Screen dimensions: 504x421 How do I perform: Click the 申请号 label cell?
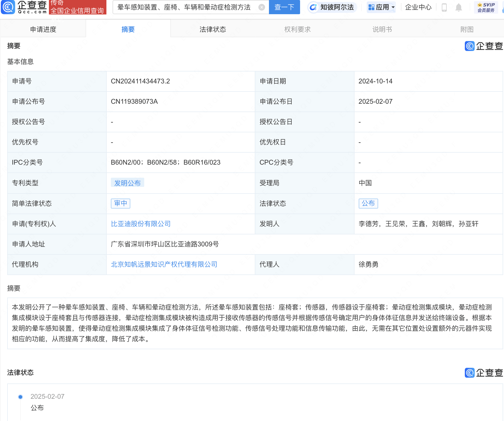point(57,81)
